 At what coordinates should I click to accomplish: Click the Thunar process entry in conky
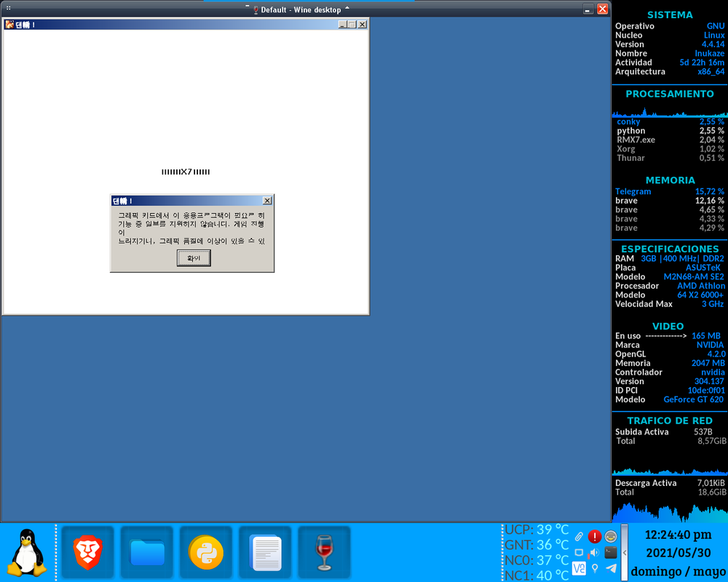point(630,158)
